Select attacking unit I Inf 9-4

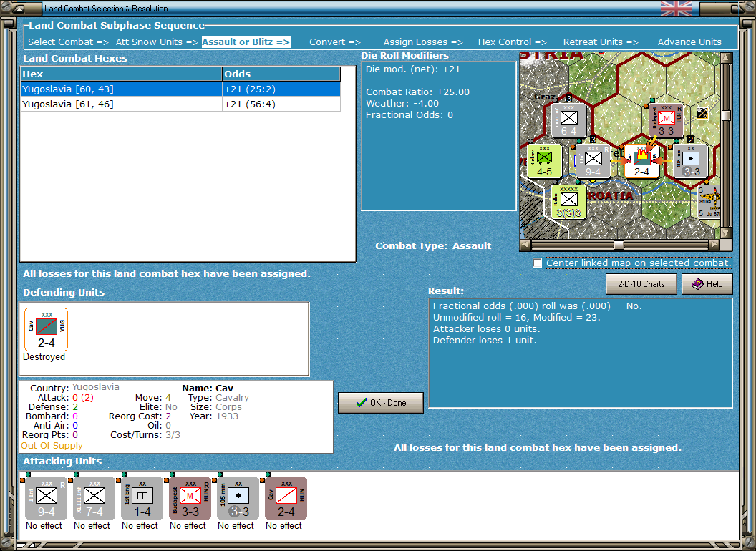[x=47, y=499]
